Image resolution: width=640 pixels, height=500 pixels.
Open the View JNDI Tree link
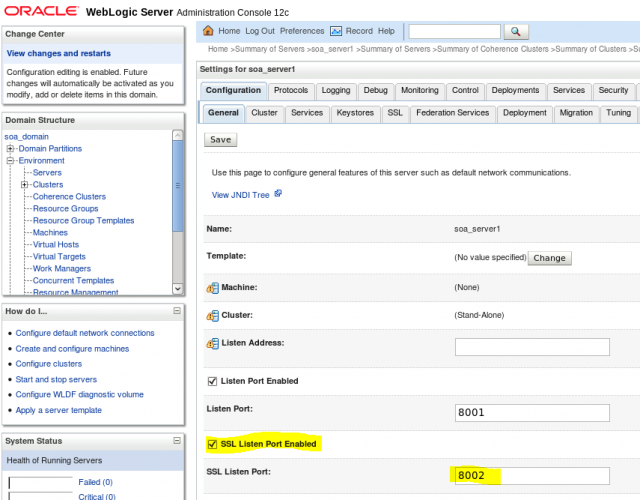tap(240, 195)
